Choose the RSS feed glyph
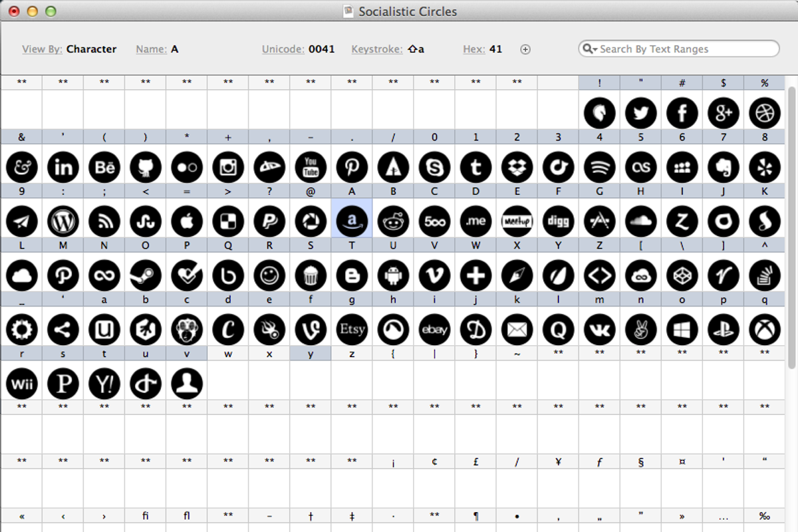Screen dimensions: 798x532 (104, 221)
